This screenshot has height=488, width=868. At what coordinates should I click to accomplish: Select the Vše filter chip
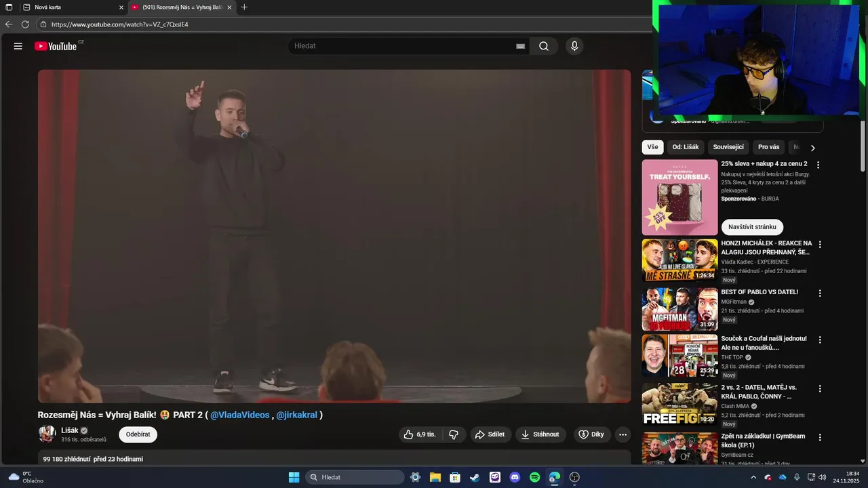pos(652,147)
